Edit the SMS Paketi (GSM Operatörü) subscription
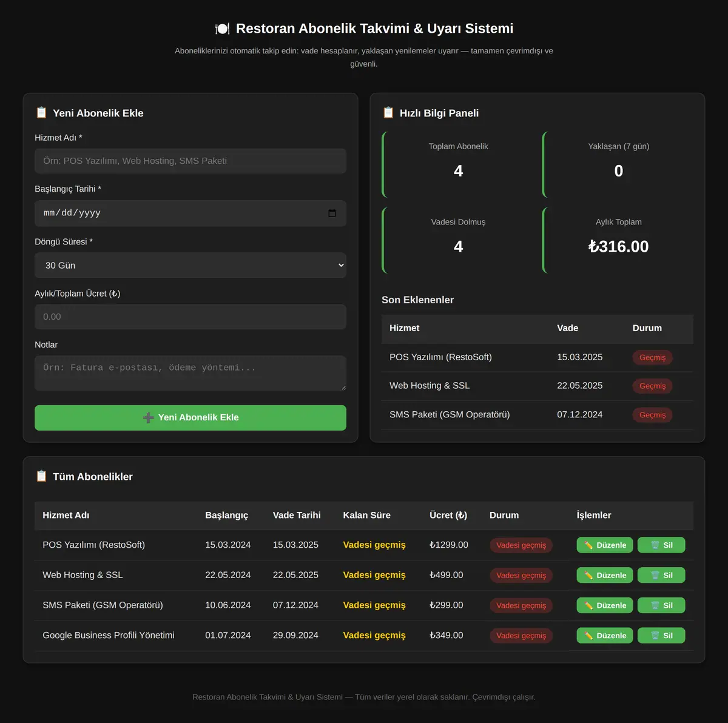Image resolution: width=728 pixels, height=723 pixels. [x=605, y=605]
